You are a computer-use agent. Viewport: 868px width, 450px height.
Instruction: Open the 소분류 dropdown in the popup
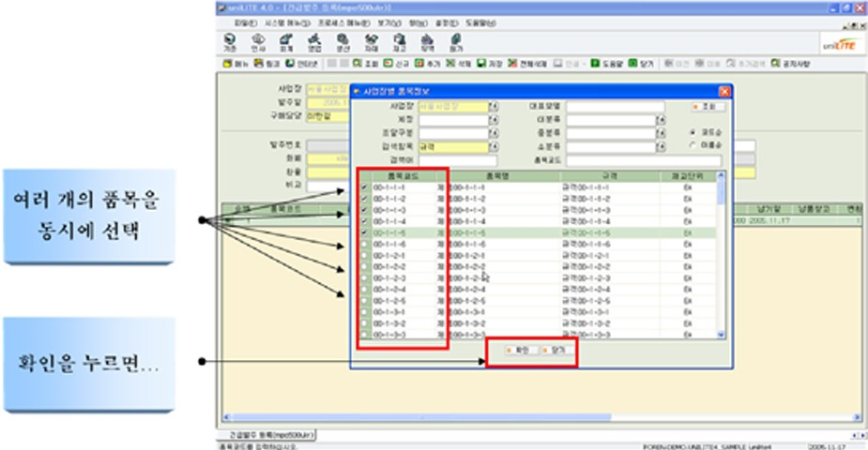[661, 147]
